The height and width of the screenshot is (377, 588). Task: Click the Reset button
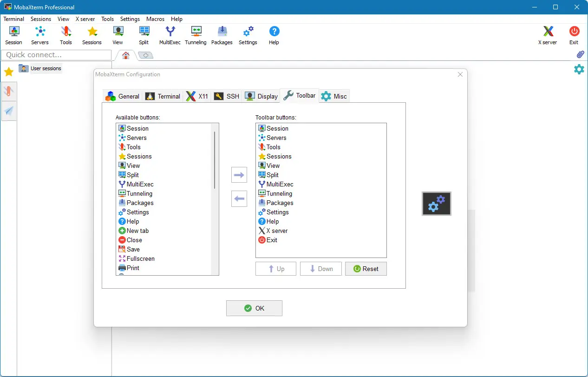[x=366, y=269]
